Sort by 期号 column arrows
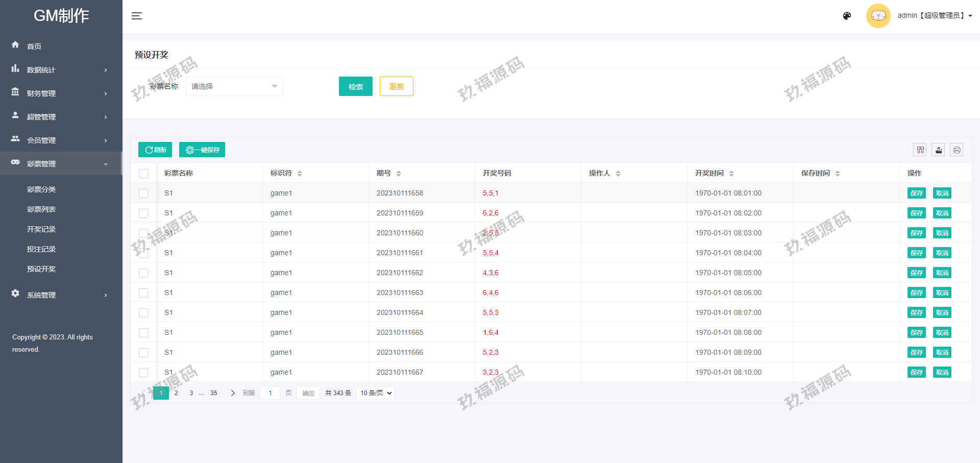 [x=399, y=174]
